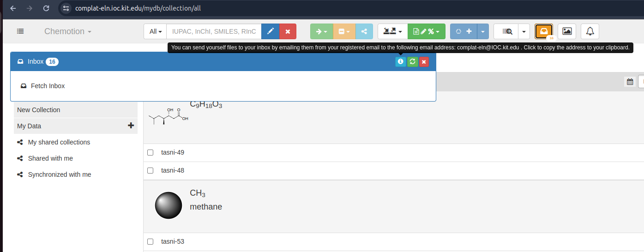Clear search with red X button
The image size is (644, 252).
click(288, 31)
